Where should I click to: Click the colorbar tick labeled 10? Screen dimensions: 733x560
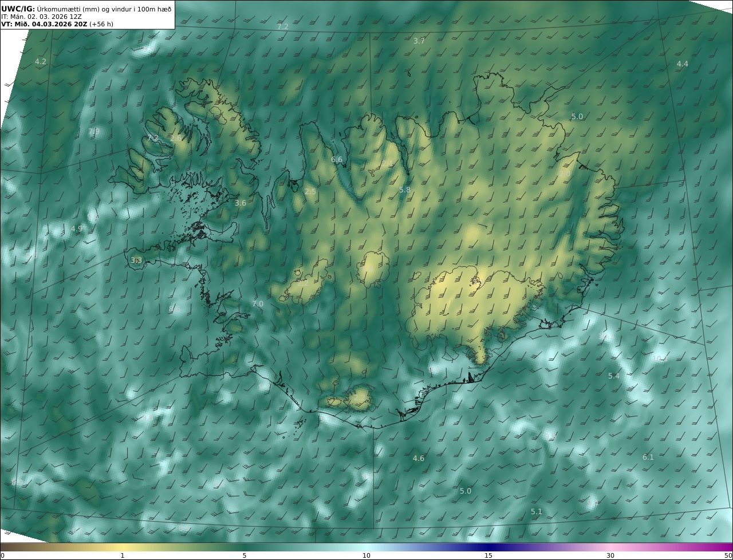coord(366,555)
